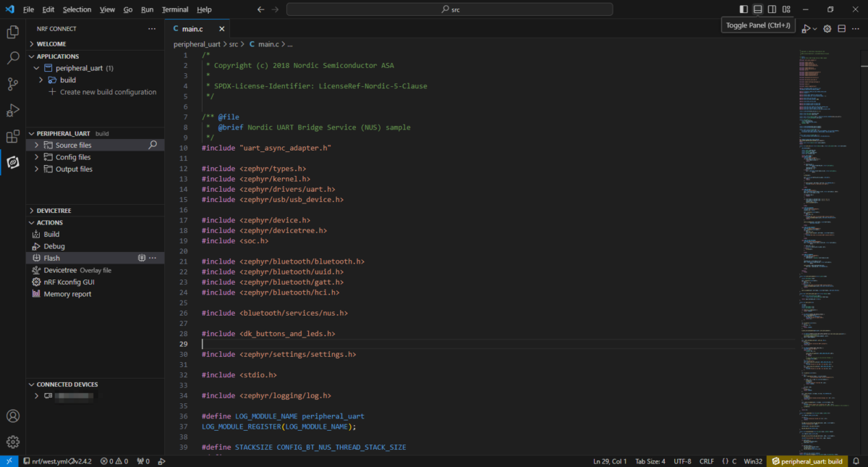This screenshot has width=868, height=467.
Task: Click the run/debug play icon in editor toolbar
Action: coord(806,29)
